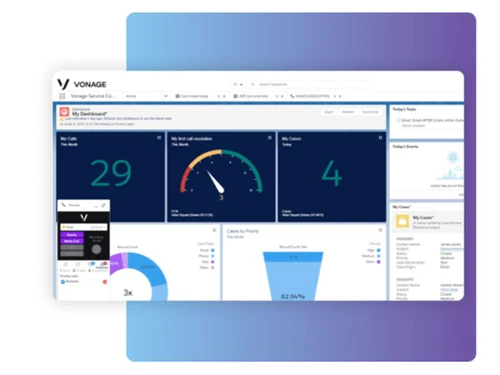Image resolution: width=500 pixels, height=375 pixels.
Task: Click the Subscribe dashboard button
Action: tap(370, 112)
